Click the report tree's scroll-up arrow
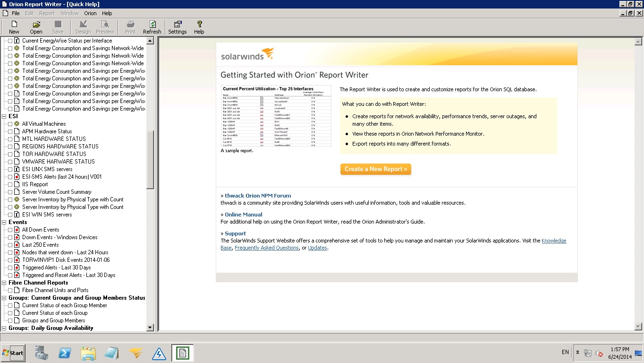 [x=150, y=41]
